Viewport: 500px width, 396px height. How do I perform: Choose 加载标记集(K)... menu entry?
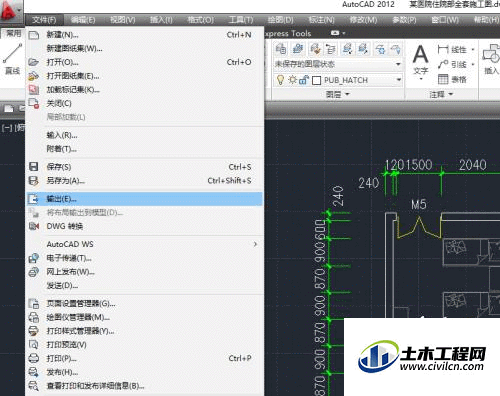pos(144,90)
